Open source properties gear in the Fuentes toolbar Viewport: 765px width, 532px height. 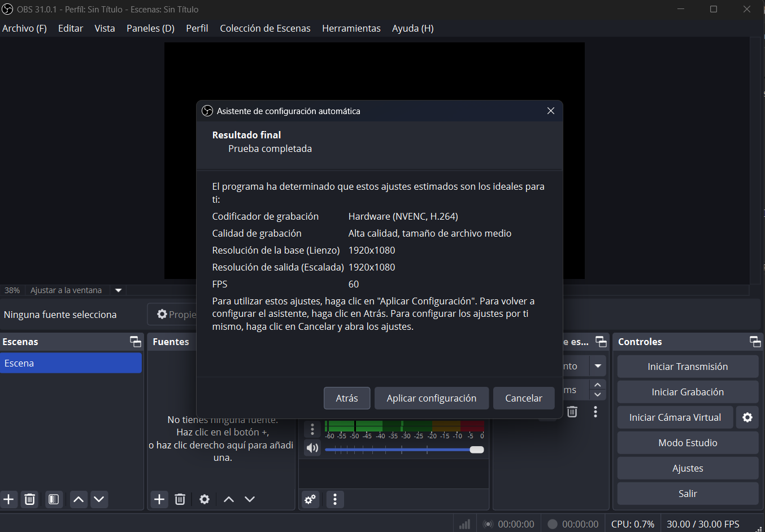[205, 499]
